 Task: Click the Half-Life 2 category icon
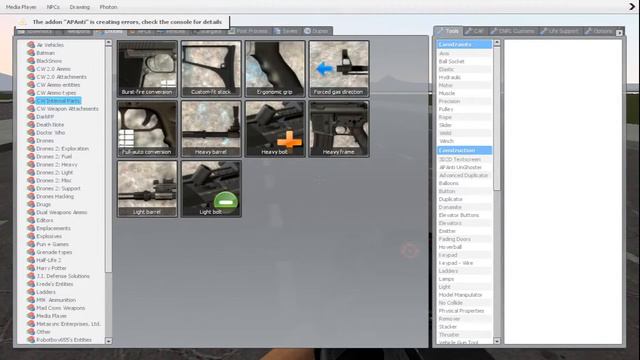tap(31, 260)
